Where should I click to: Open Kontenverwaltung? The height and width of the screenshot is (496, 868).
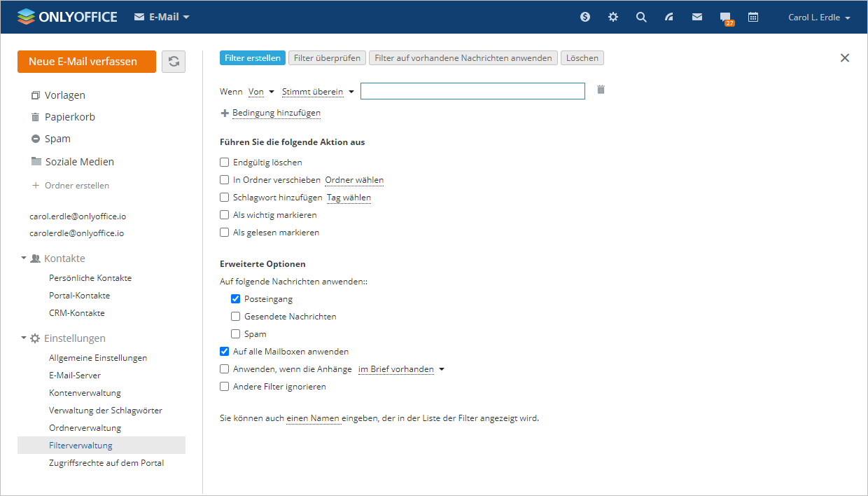point(85,393)
